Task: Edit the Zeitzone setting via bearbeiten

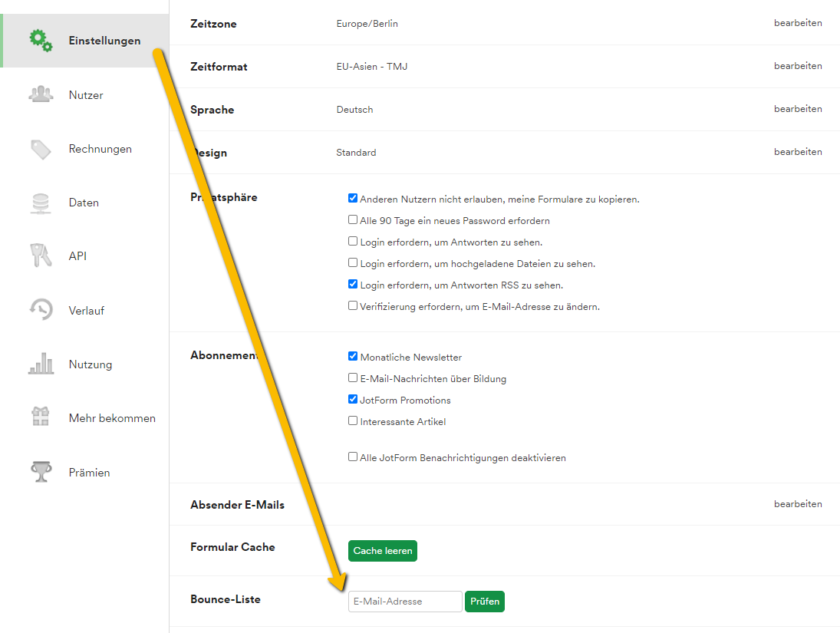Action: [x=797, y=23]
